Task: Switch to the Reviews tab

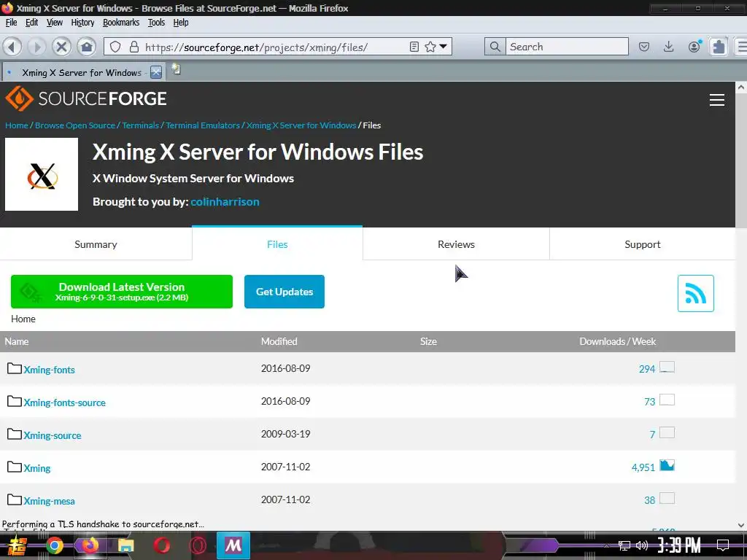Action: [456, 244]
